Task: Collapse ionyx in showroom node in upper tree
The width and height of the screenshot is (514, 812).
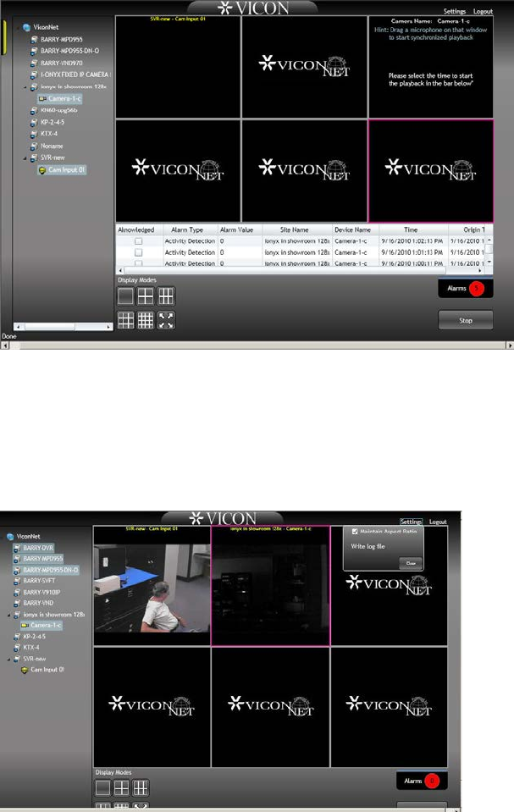Action: point(25,87)
